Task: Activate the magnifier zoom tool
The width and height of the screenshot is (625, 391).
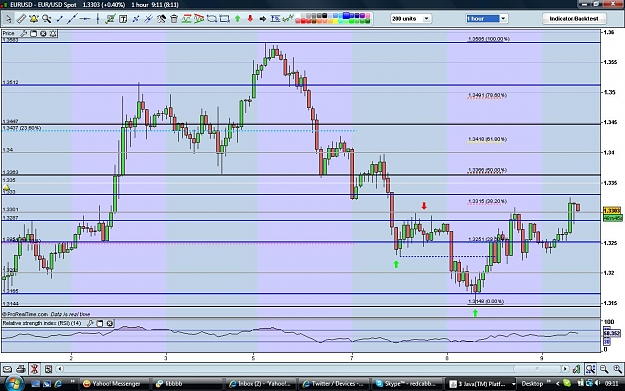Action: [x=47, y=19]
